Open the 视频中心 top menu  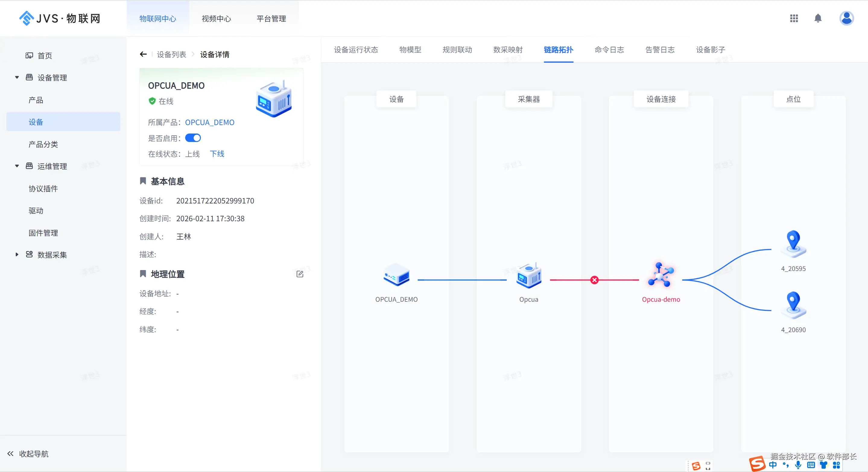point(216,19)
